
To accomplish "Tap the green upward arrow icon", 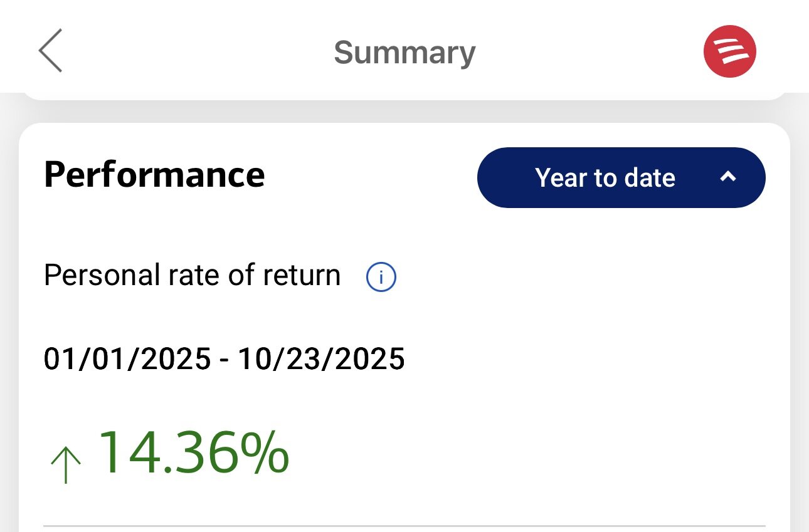I will click(65, 464).
